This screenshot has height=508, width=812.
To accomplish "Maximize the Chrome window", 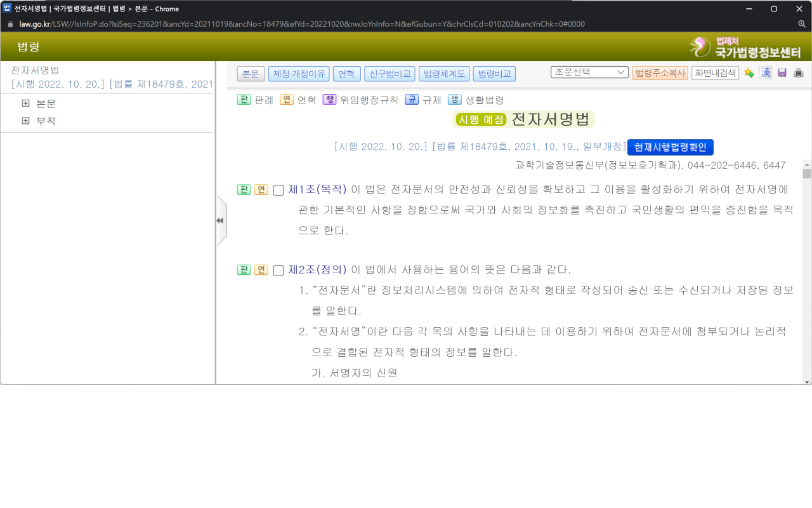I will pos(774,9).
